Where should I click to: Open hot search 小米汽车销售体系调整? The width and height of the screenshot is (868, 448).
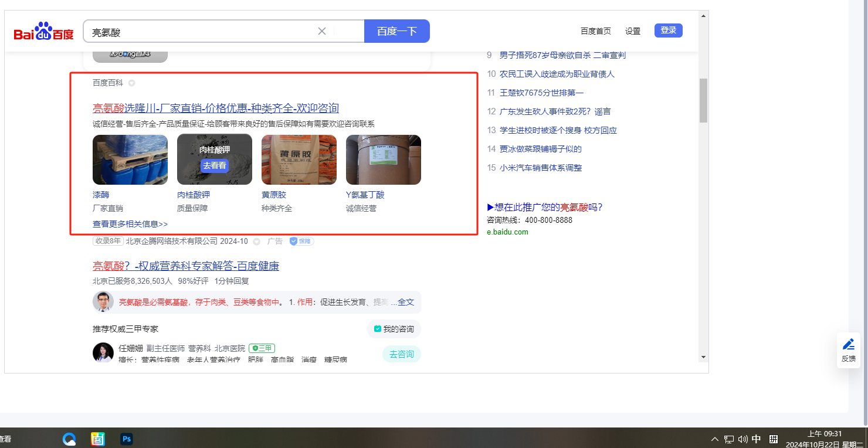(541, 168)
